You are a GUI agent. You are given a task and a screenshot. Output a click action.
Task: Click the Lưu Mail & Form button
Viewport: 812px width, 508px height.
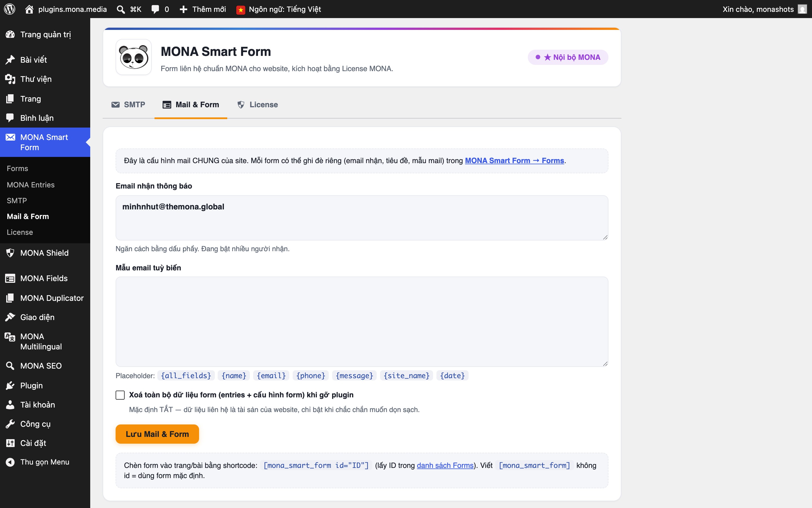(x=157, y=434)
